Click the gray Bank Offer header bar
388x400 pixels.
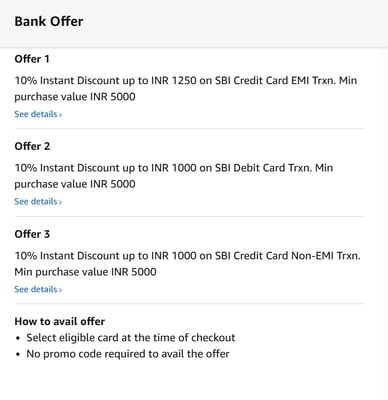coord(194,23)
